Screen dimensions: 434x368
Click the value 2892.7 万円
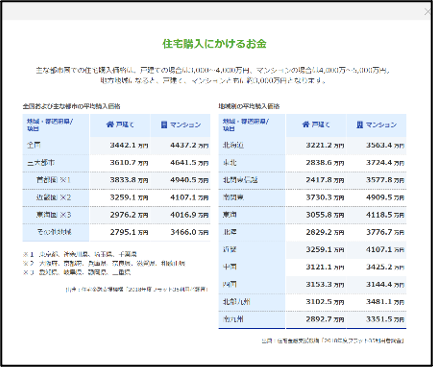coord(325,319)
